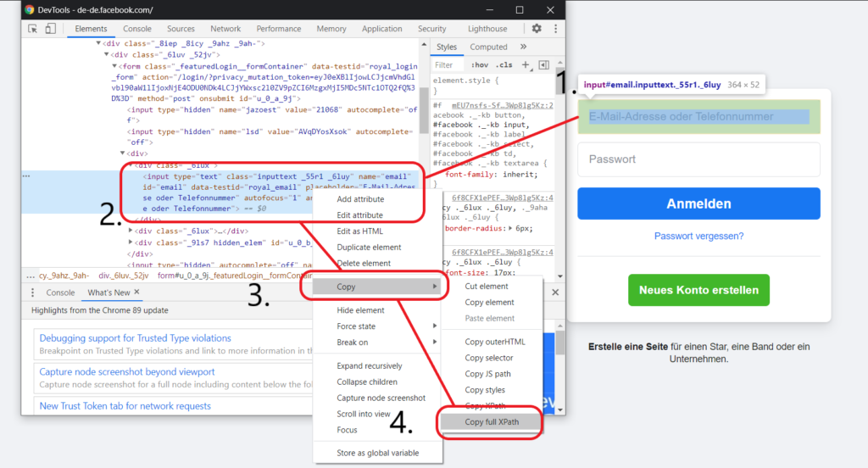Viewport: 868px width, 468px height.
Task: Click the Passwort input field
Action: (x=698, y=159)
